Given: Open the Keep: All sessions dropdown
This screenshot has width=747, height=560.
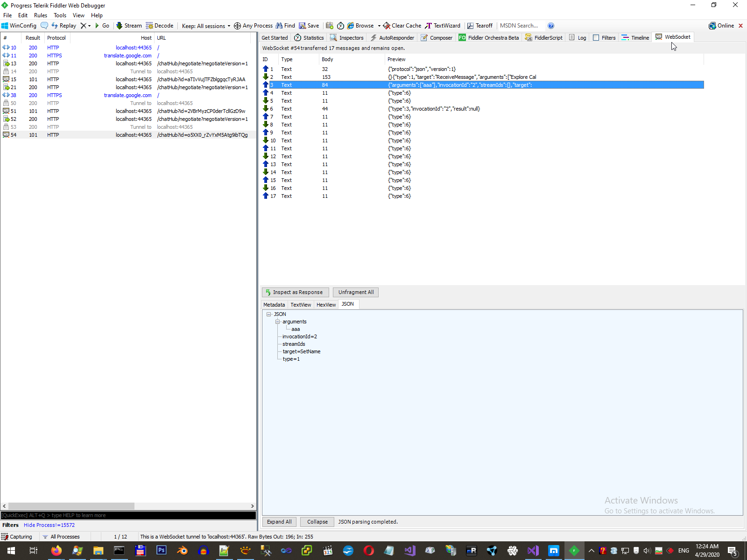Looking at the screenshot, I should tap(206, 26).
